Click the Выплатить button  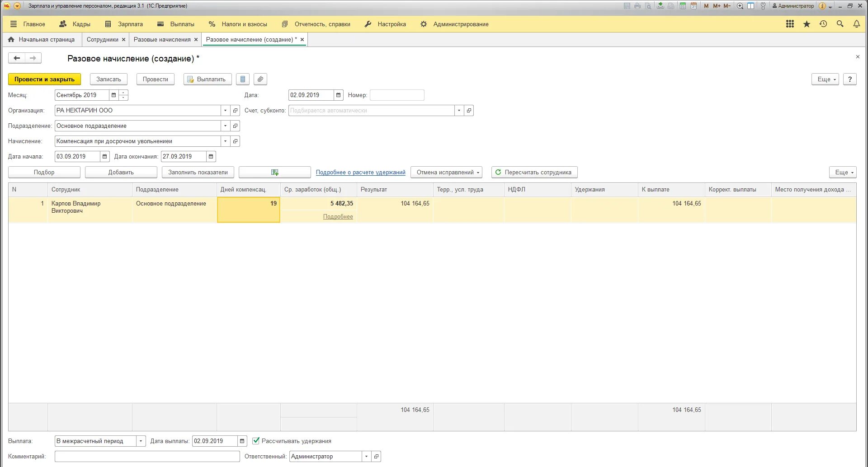(208, 79)
